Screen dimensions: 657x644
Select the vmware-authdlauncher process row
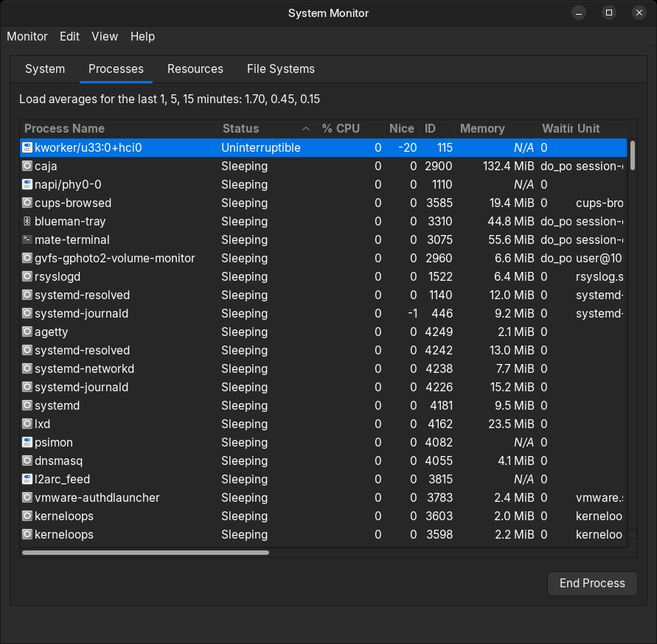pyautogui.click(x=97, y=497)
